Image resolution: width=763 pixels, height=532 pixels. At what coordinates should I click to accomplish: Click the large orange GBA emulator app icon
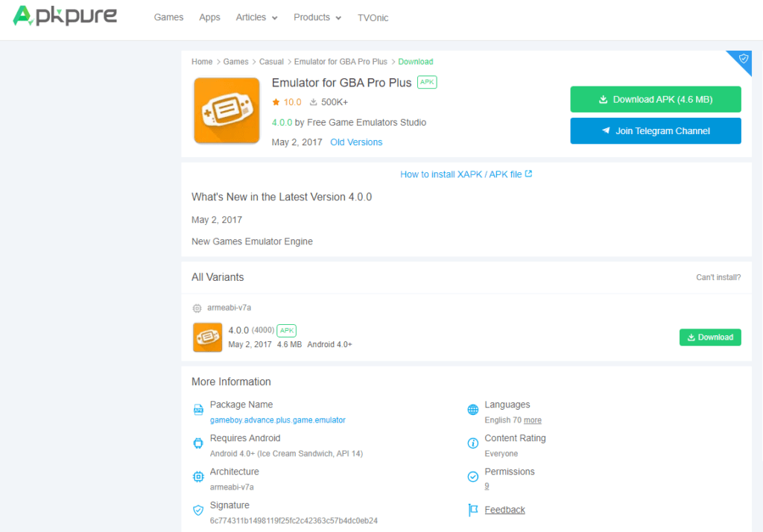click(227, 110)
